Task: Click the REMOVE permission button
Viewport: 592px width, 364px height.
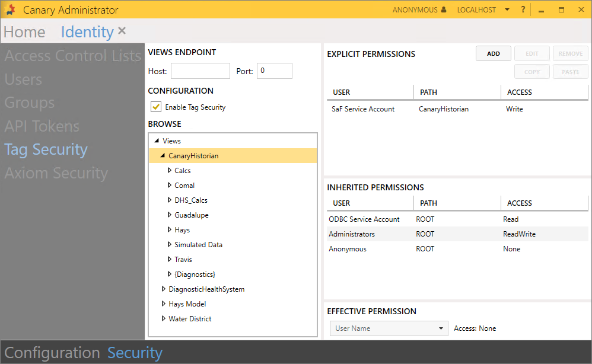Action: 571,53
